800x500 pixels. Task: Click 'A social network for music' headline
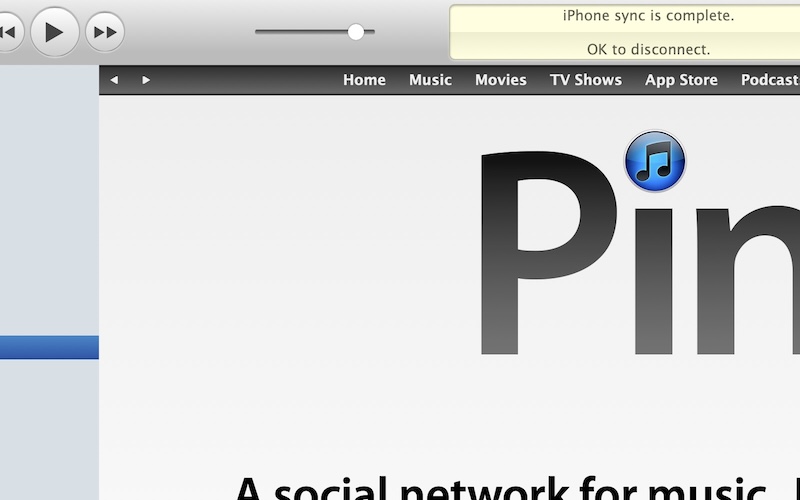point(502,488)
